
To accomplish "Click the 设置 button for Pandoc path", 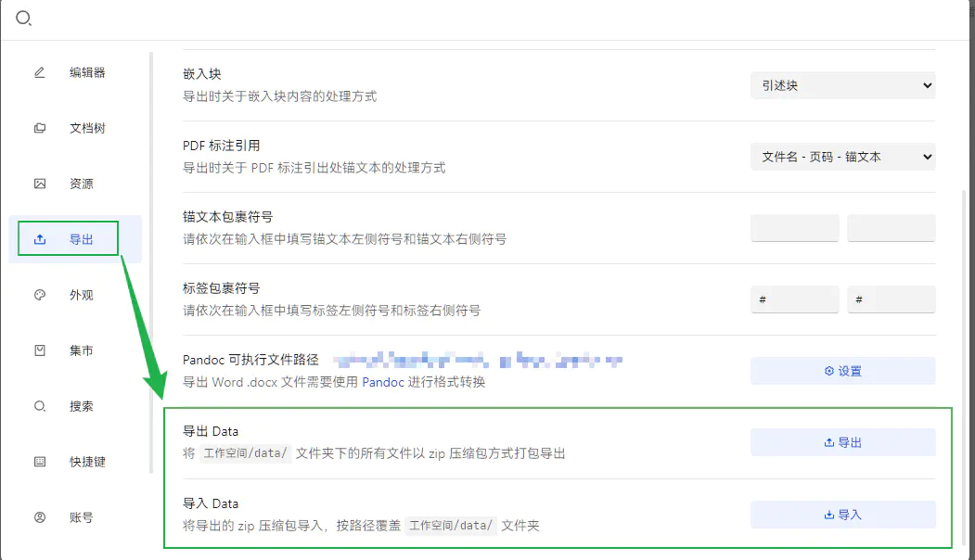I will pyautogui.click(x=842, y=371).
